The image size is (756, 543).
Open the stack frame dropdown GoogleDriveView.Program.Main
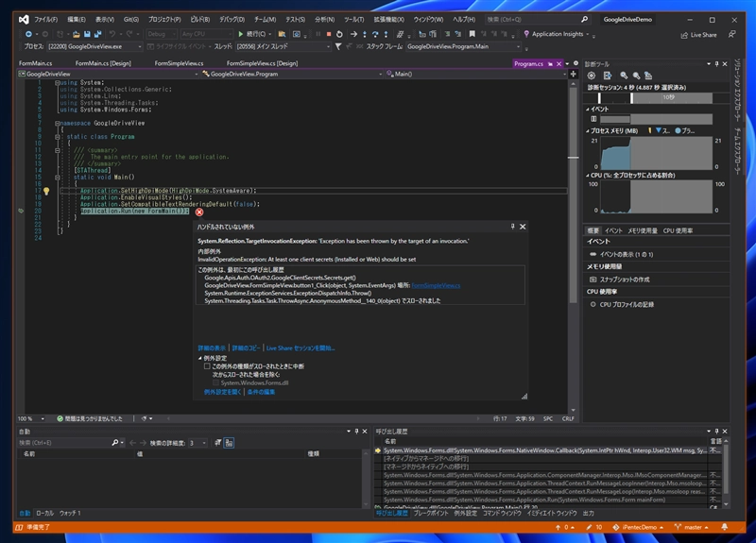(464, 46)
